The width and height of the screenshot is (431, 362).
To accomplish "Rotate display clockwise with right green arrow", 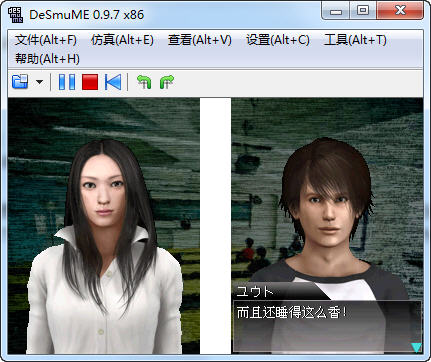I will click(x=167, y=82).
